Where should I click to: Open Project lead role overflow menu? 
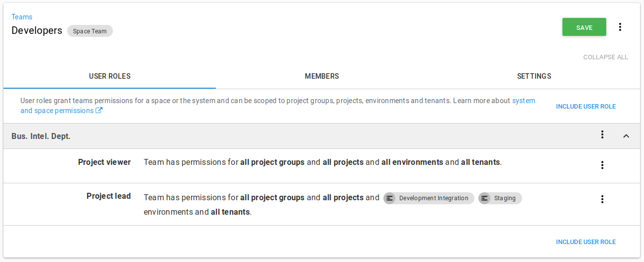(x=602, y=199)
